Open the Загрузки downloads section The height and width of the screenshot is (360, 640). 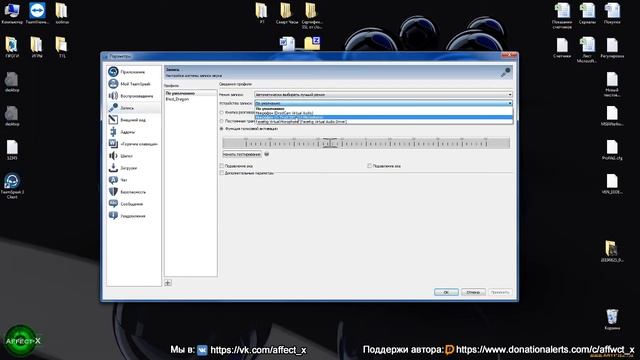(133, 168)
